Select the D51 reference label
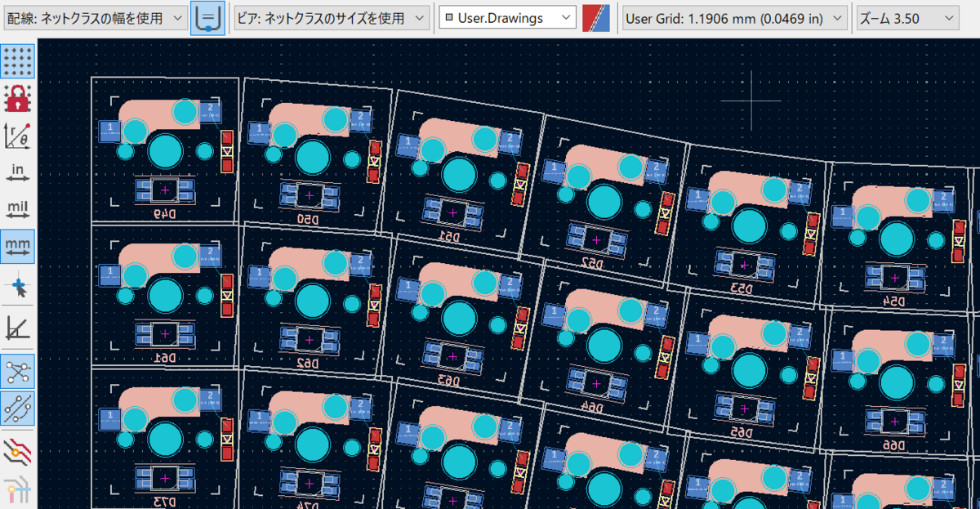980x509 pixels. point(450,235)
